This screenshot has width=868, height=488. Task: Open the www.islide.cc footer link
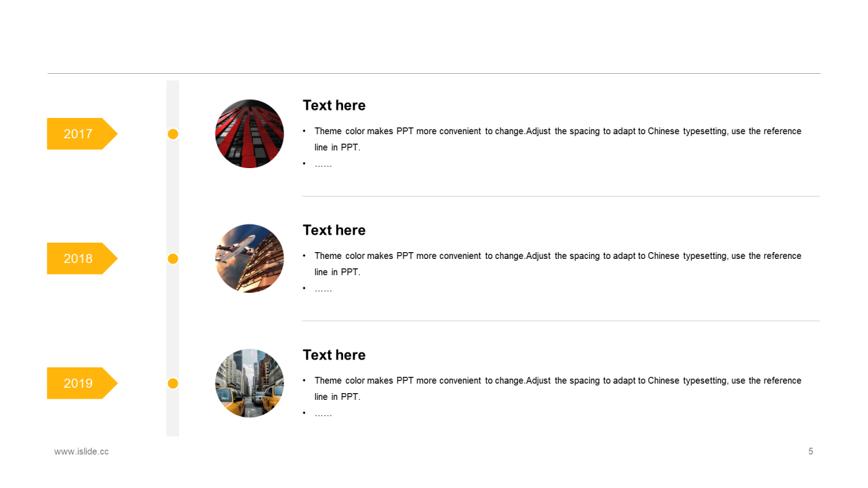tap(81, 451)
